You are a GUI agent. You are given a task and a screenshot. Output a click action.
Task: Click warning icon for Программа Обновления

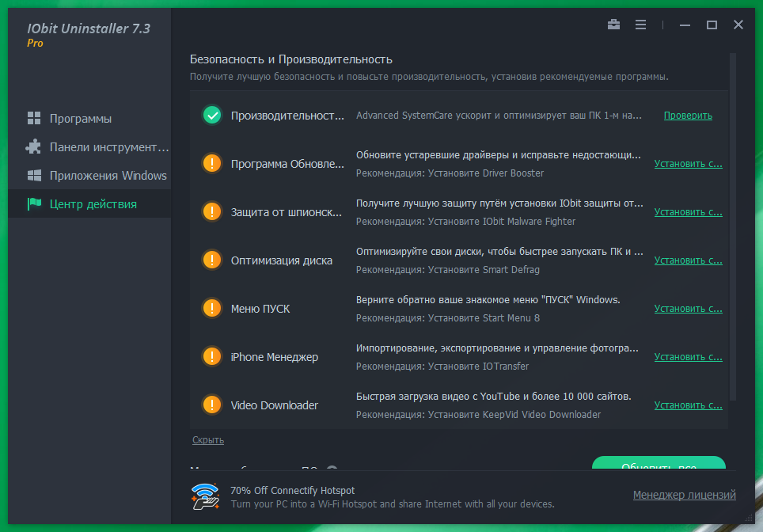[212, 164]
